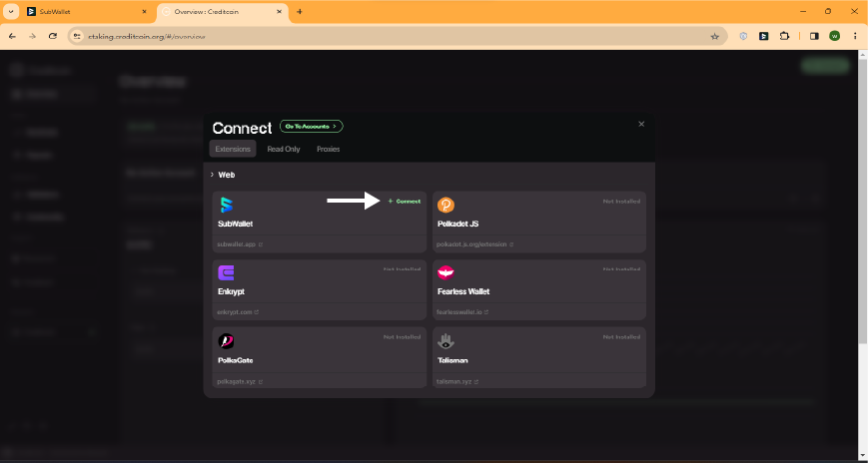This screenshot has height=463, width=868.
Task: Click the Go To Accounts button
Action: [311, 126]
